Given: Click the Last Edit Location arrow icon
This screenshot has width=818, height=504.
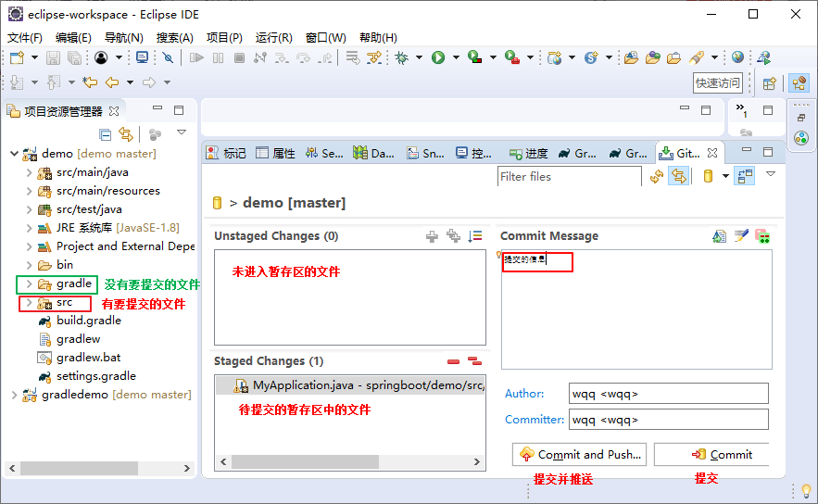Looking at the screenshot, I should tap(90, 82).
